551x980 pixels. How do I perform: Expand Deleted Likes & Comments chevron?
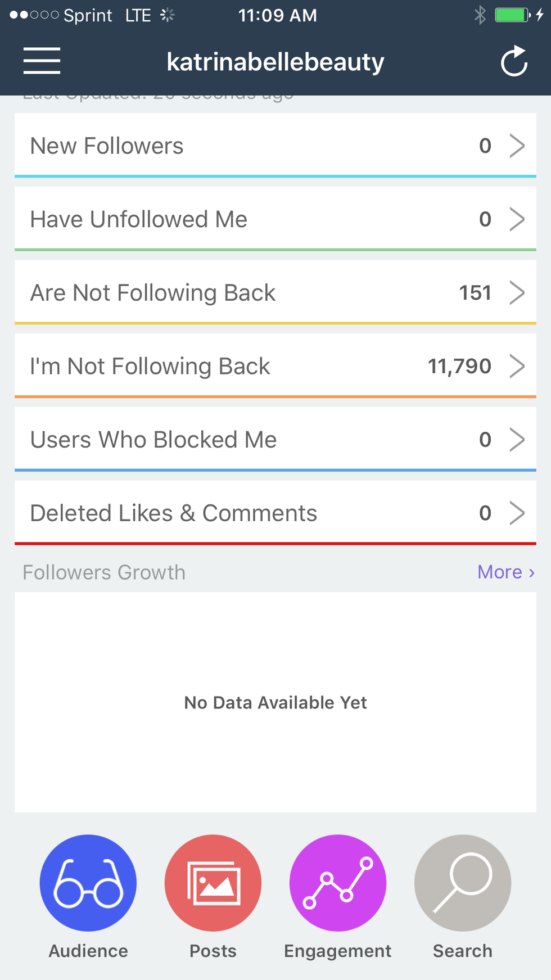coord(517,513)
